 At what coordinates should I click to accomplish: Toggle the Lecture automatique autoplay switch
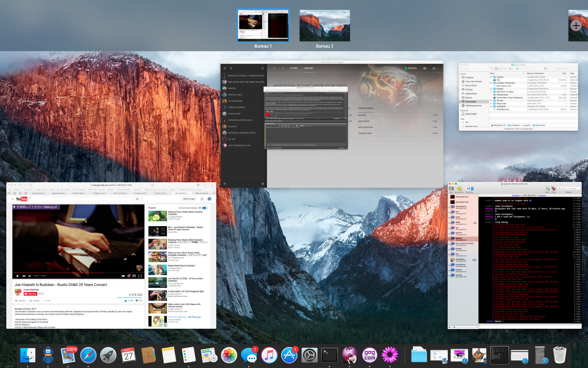click(205, 208)
